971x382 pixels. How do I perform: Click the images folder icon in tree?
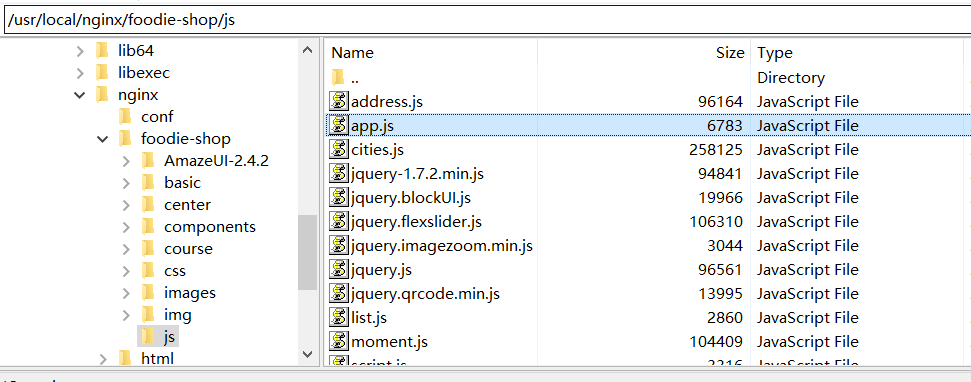[x=149, y=293]
